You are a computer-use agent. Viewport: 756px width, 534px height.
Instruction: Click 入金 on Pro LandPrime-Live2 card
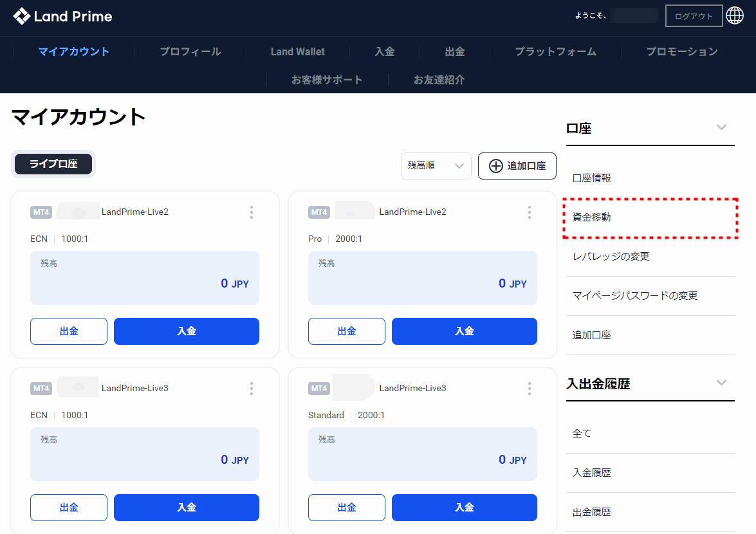pyautogui.click(x=465, y=331)
